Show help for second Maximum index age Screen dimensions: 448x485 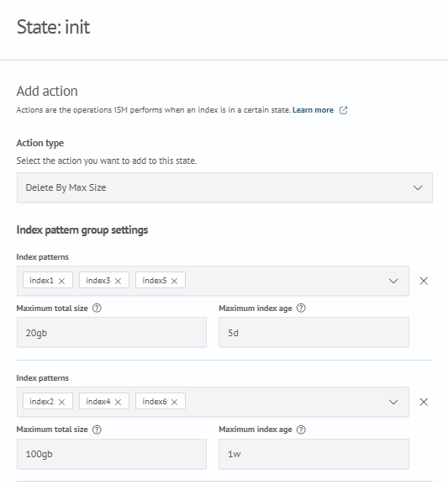coord(301,430)
